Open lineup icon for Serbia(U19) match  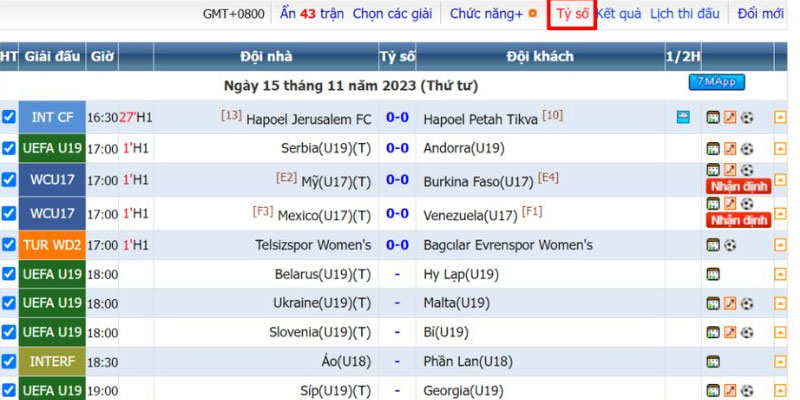[x=713, y=148]
